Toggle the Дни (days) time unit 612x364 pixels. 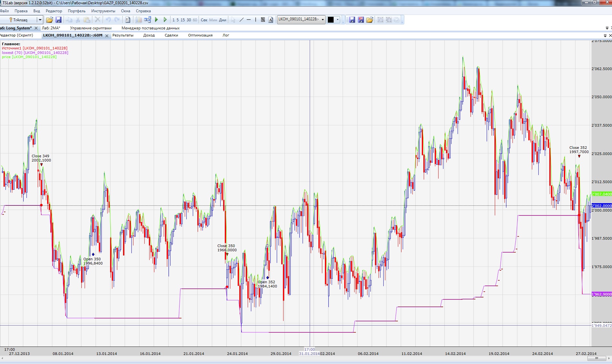223,20
